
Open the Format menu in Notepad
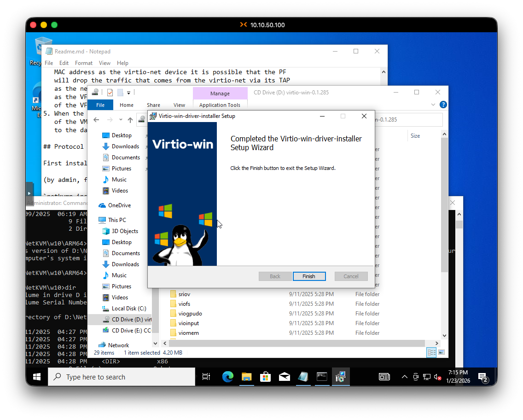84,63
